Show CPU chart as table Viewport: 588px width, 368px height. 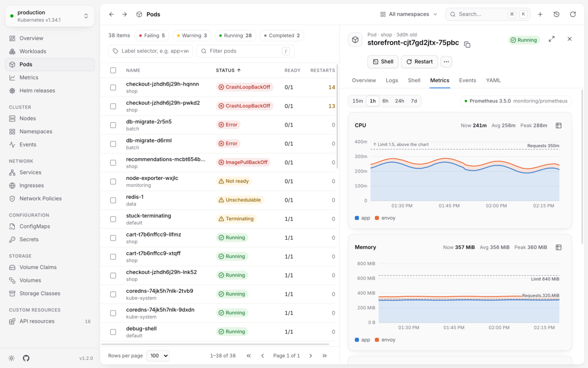(559, 126)
